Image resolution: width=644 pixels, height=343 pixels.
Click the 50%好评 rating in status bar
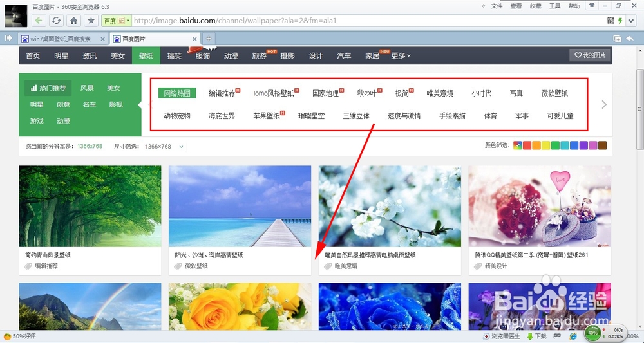pyautogui.click(x=20, y=337)
